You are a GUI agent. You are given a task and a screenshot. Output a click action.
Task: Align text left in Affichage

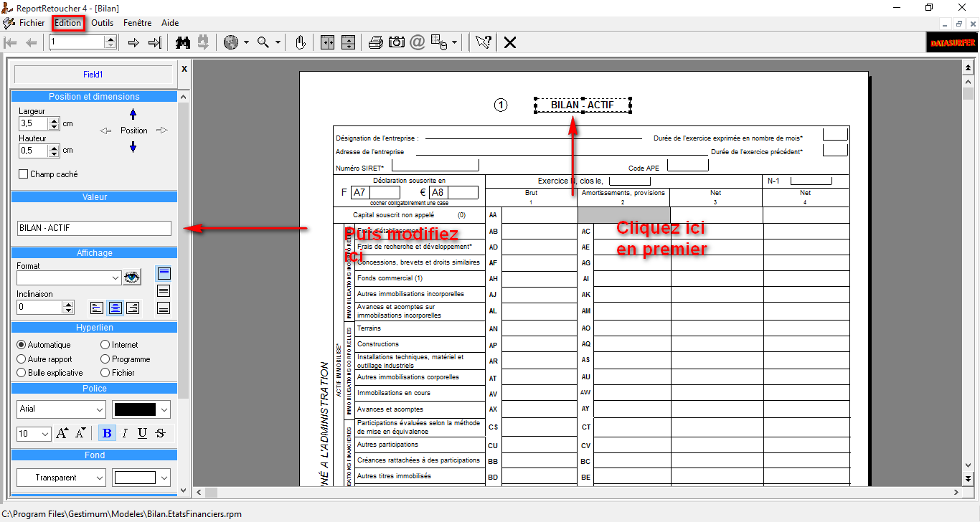pyautogui.click(x=97, y=308)
